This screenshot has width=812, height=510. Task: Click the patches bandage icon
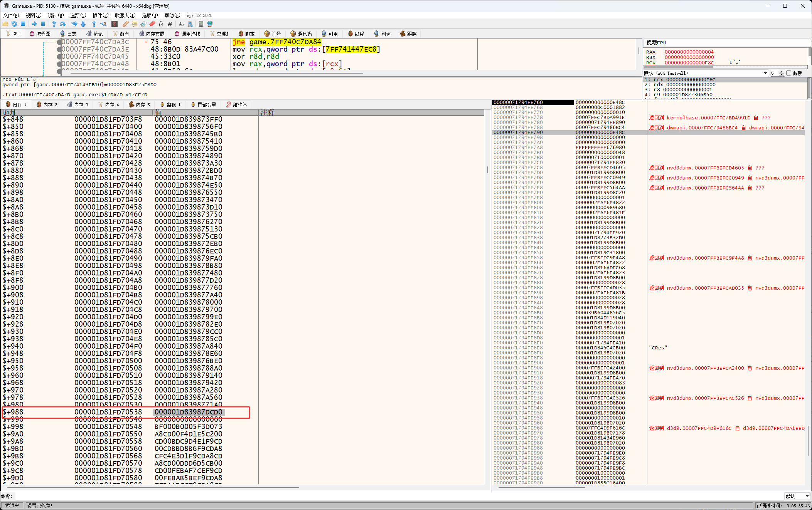point(126,24)
